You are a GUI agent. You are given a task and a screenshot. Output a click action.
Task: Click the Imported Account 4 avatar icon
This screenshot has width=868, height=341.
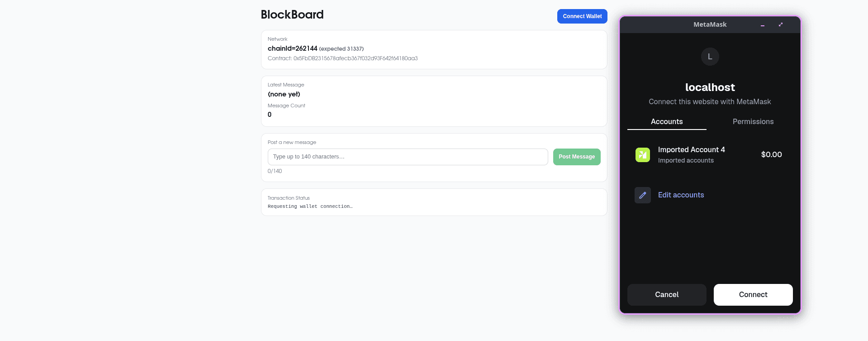[x=642, y=155]
